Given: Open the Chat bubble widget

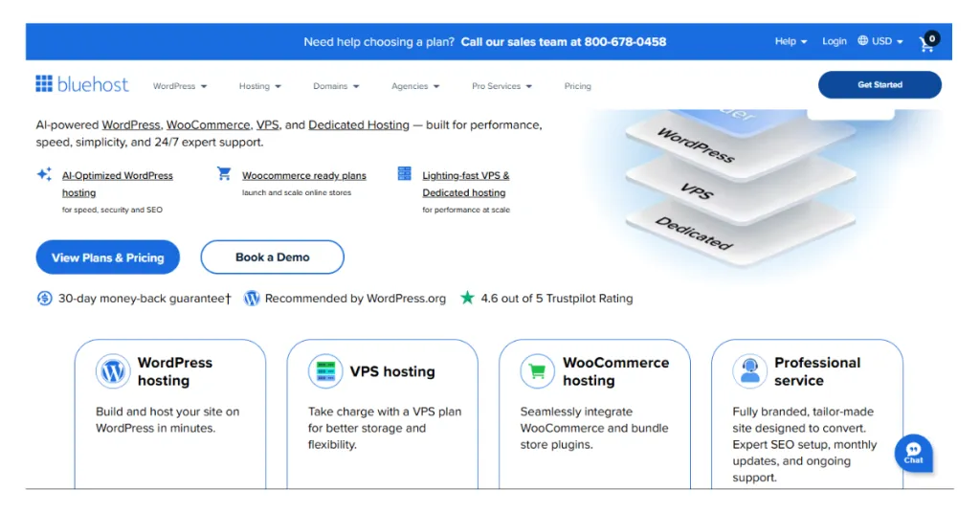Looking at the screenshot, I should [x=913, y=453].
